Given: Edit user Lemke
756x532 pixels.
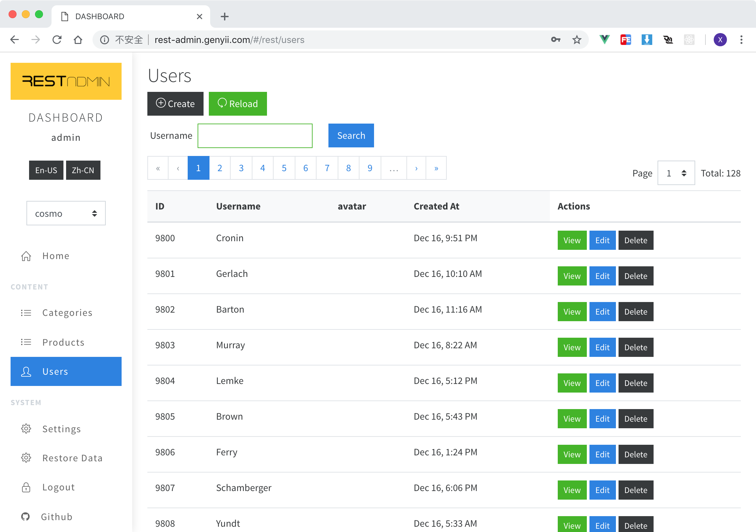Looking at the screenshot, I should [603, 383].
